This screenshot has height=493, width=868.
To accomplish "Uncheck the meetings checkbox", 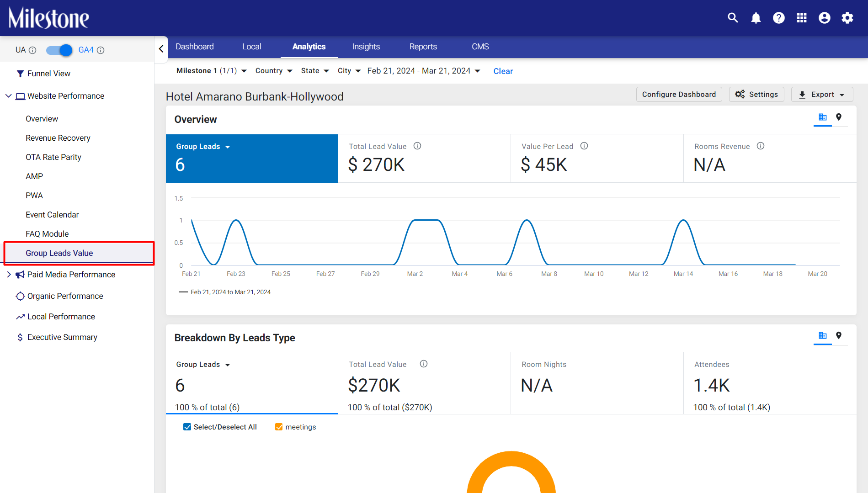I will [279, 427].
